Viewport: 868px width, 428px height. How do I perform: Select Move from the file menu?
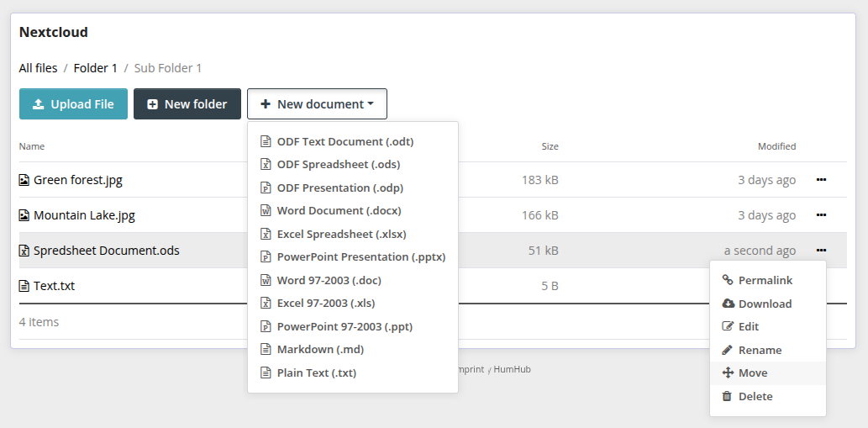tap(753, 373)
